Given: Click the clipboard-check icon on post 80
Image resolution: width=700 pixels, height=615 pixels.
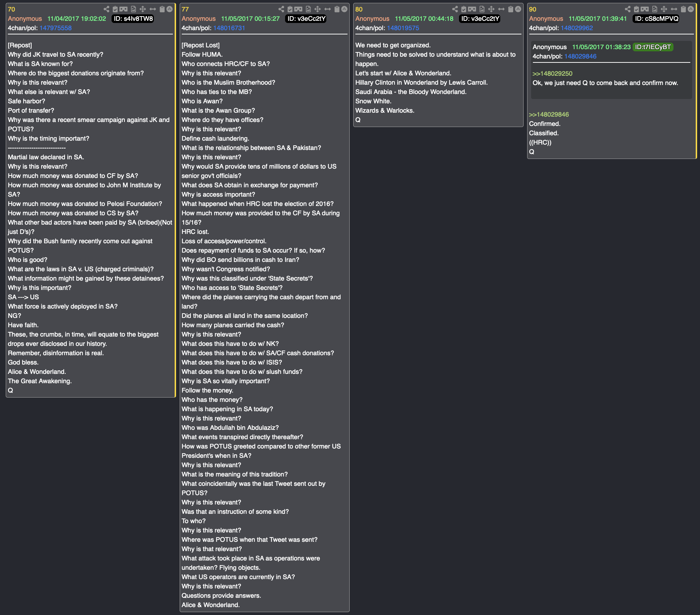Looking at the screenshot, I should point(464,9).
